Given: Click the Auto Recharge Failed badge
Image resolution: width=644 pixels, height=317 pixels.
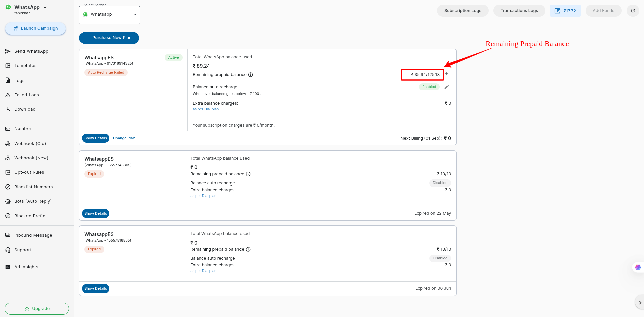Looking at the screenshot, I should 106,72.
